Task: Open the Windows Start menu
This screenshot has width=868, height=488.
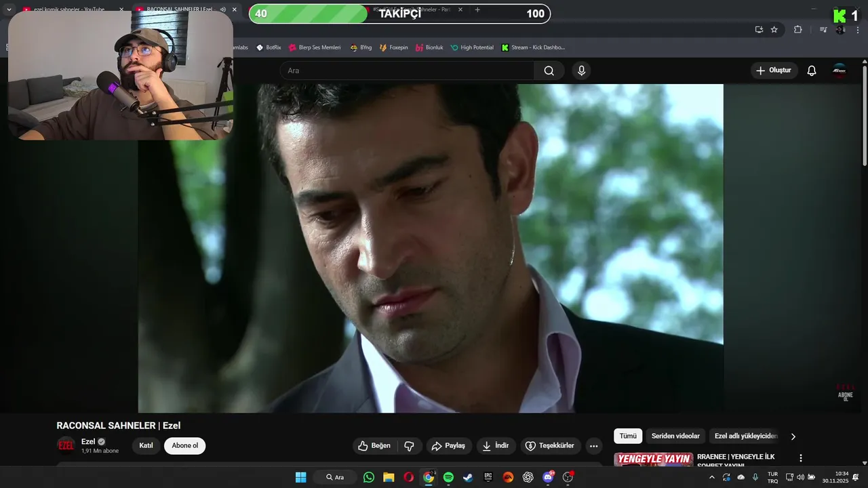Action: point(300,477)
